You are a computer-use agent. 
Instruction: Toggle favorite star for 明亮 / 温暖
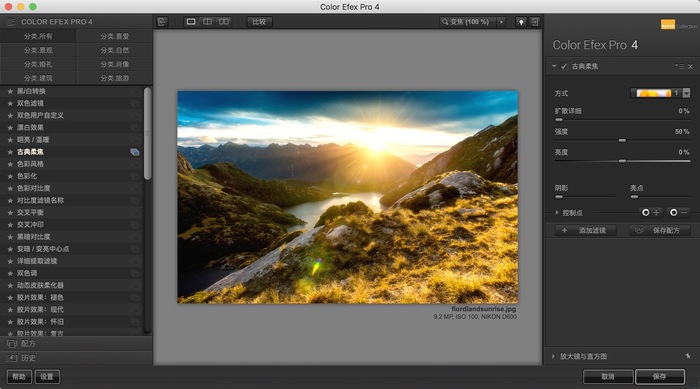point(10,140)
